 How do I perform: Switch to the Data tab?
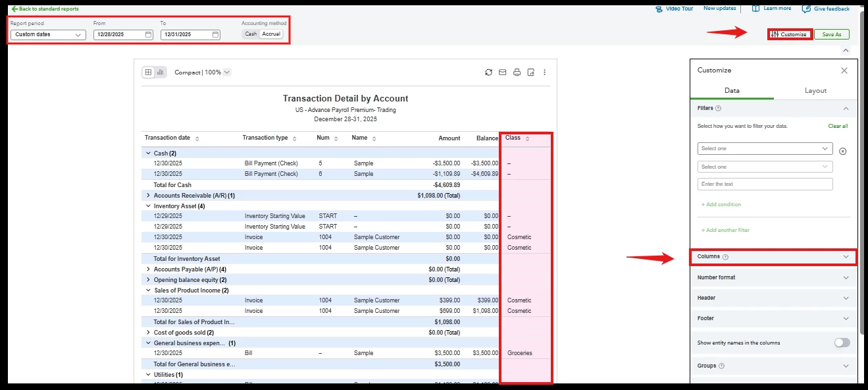(x=732, y=91)
